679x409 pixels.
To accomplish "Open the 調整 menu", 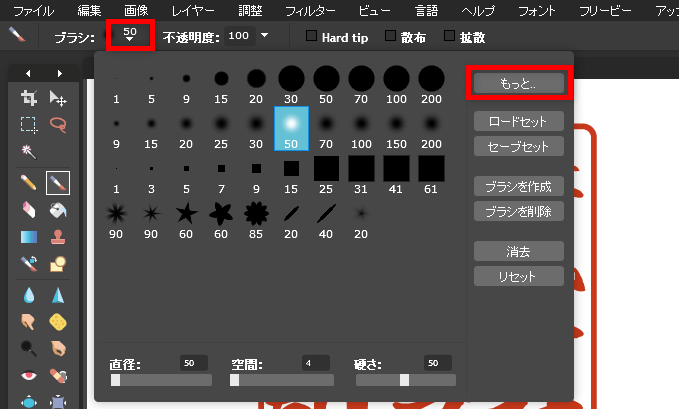I will [250, 10].
